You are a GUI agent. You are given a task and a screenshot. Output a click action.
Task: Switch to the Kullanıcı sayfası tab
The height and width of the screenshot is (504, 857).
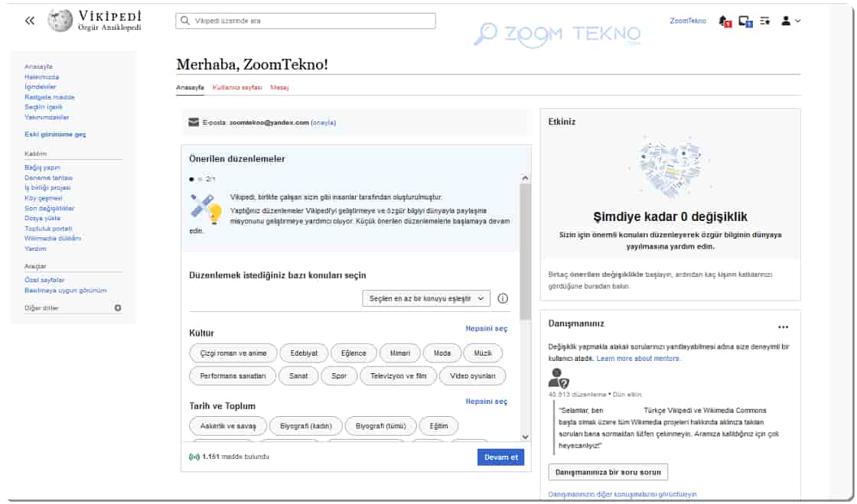237,87
